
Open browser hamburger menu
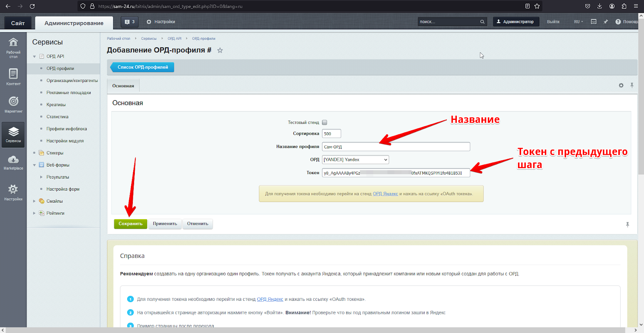tap(636, 6)
